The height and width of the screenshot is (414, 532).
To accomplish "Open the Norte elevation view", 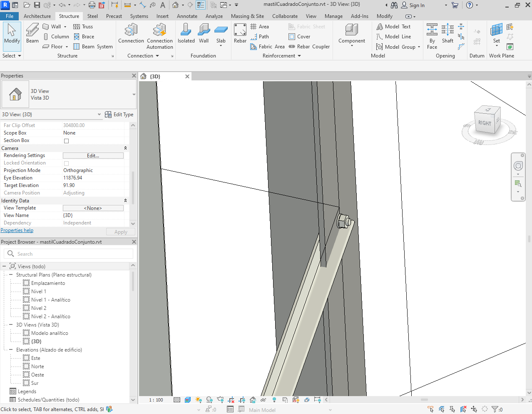I will 37,367.
